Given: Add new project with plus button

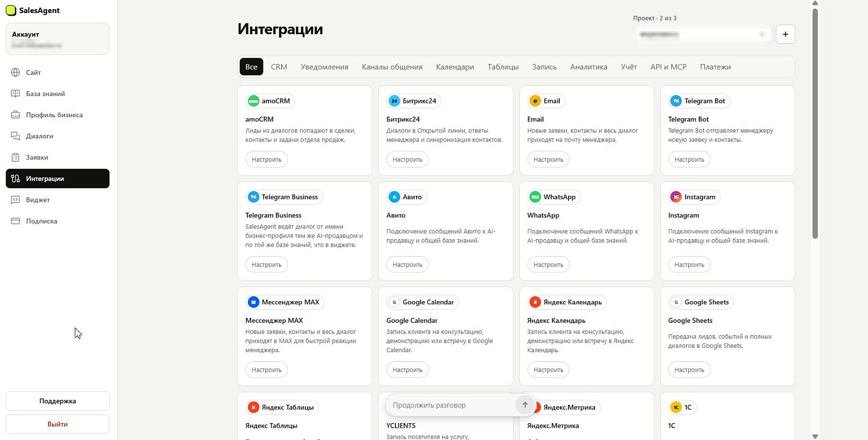Looking at the screenshot, I should (785, 34).
